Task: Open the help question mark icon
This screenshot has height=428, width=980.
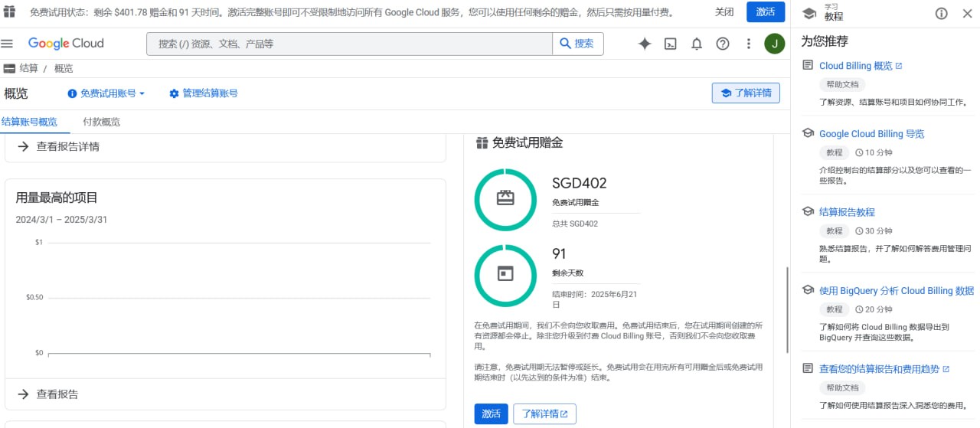Action: click(x=723, y=44)
